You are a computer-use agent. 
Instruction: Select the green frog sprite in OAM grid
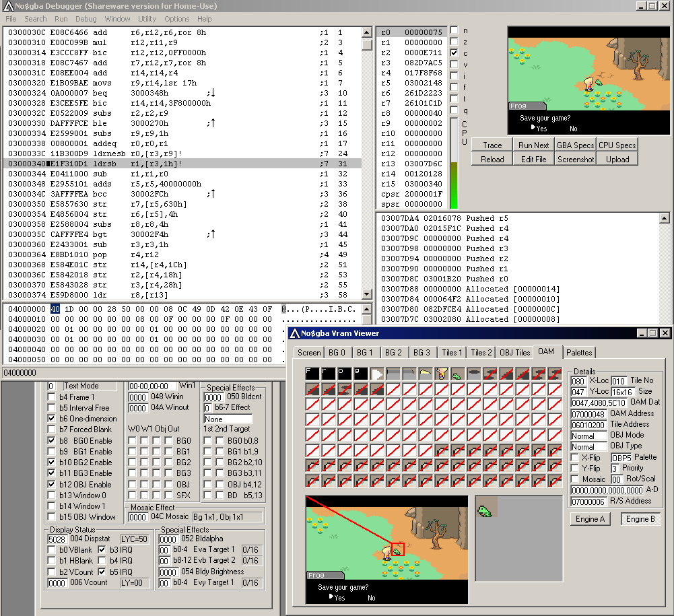tap(458, 374)
